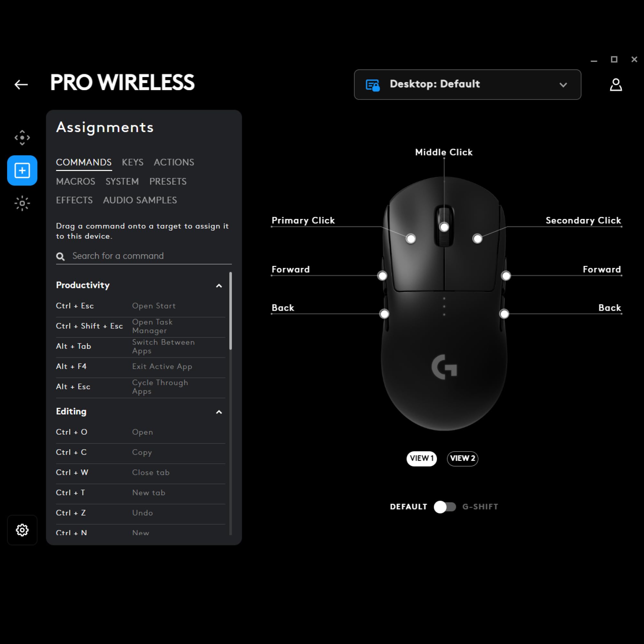Image resolution: width=644 pixels, height=644 pixels.
Task: Click VIEW 2 mouse view button
Action: pos(462,458)
